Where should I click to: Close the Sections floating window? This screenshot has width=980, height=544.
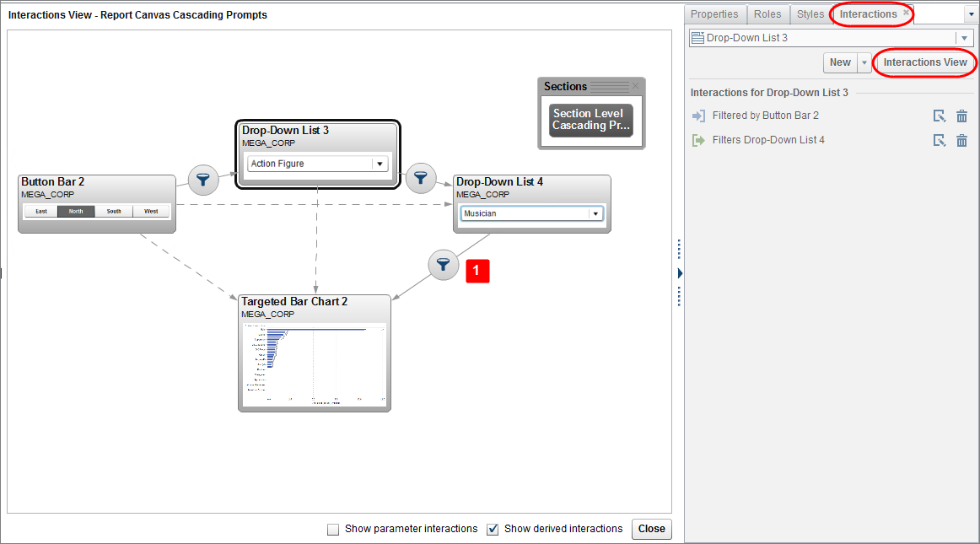[x=635, y=86]
